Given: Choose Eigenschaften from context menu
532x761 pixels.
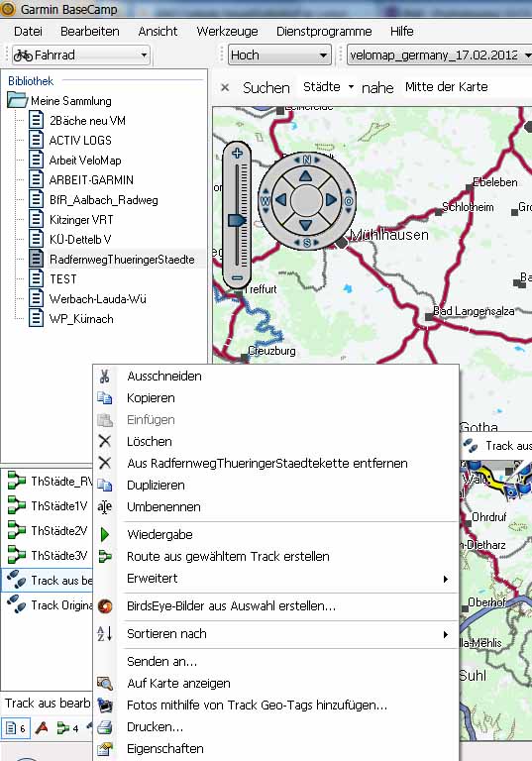Looking at the screenshot, I should (275, 749).
